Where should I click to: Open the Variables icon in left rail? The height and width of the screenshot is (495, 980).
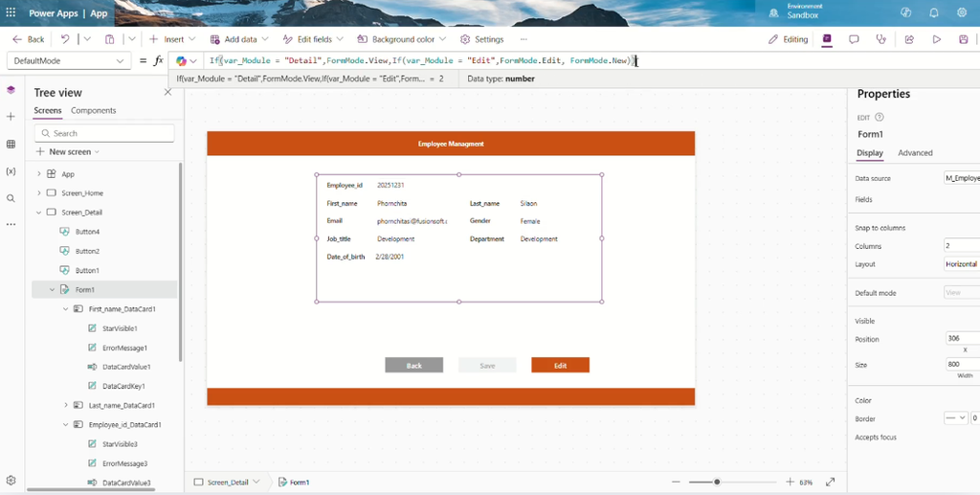coord(11,171)
